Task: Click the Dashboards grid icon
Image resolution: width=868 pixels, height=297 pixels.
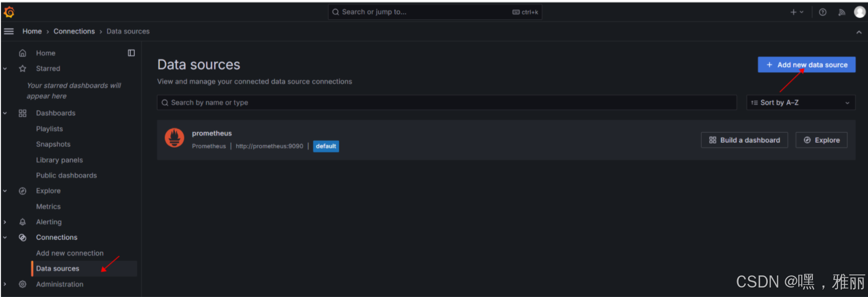Action: (x=23, y=113)
